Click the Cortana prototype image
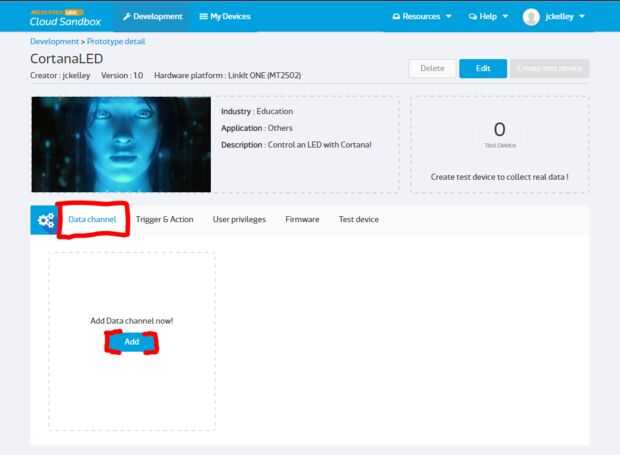Image resolution: width=620 pixels, height=455 pixels. pos(121,144)
